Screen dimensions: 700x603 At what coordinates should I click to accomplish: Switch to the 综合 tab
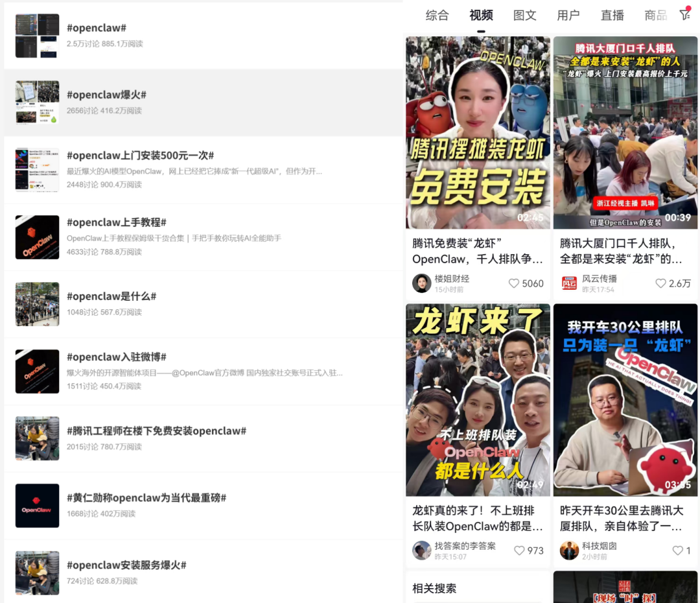(437, 16)
